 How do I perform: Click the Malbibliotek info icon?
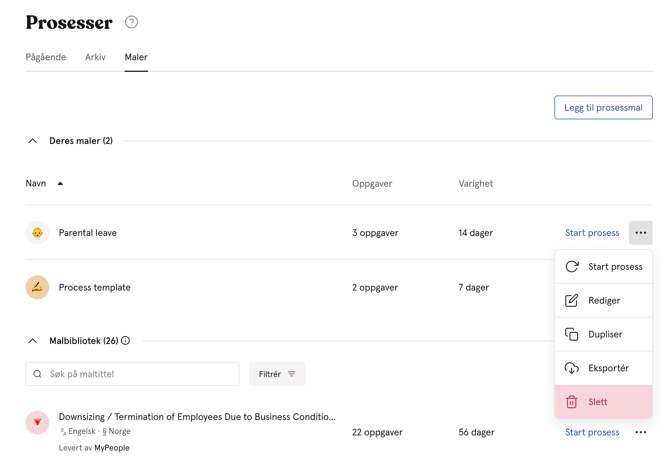[126, 341]
